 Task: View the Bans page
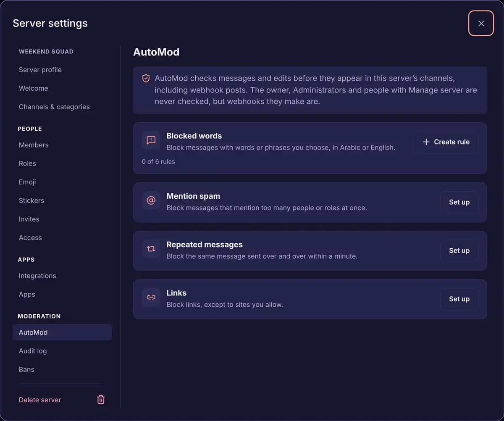(62, 369)
